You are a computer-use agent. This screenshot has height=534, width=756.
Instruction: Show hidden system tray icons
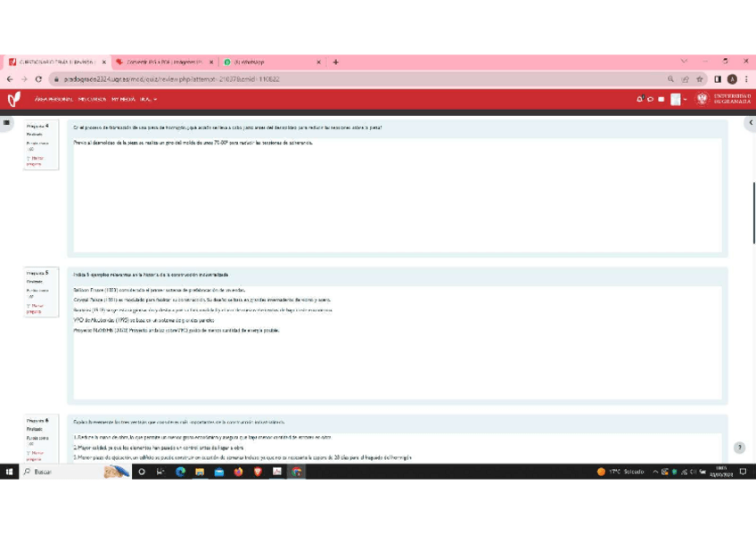pyautogui.click(x=655, y=472)
